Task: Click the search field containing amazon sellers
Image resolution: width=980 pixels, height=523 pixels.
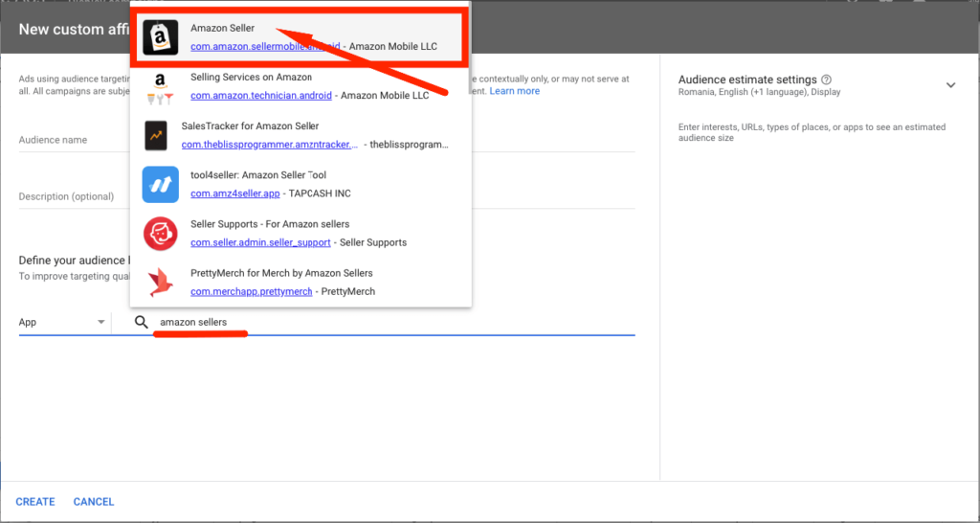Action: pos(383,323)
